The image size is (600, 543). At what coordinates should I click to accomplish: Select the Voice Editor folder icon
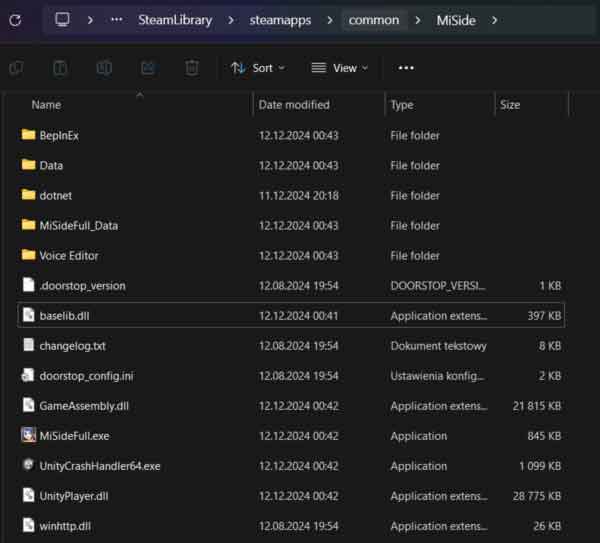28,255
